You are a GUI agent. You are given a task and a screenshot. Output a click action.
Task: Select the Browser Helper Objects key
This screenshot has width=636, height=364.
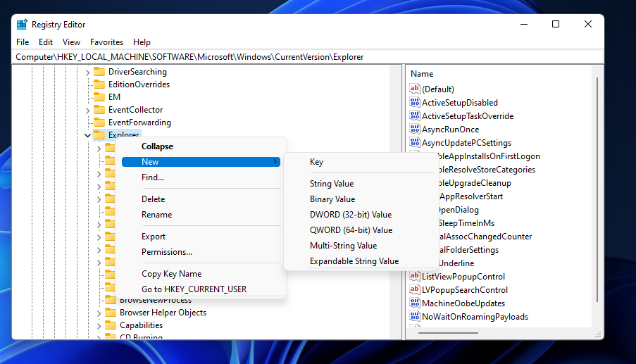163,313
